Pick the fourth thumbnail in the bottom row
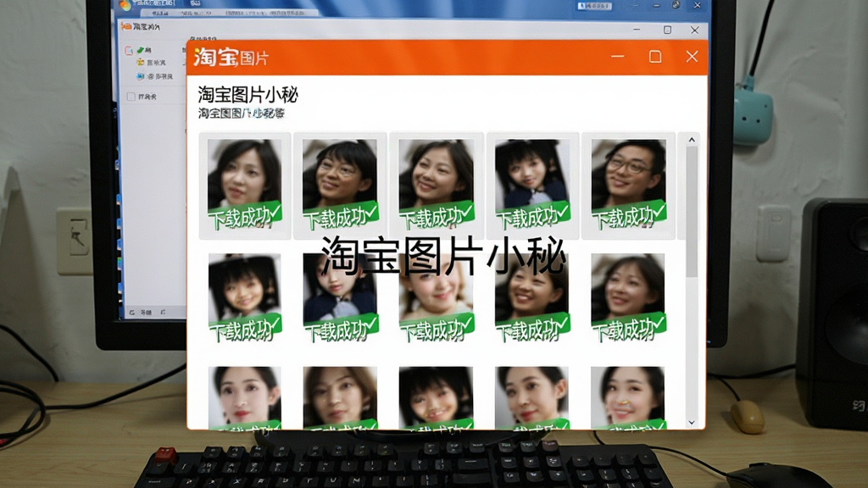The image size is (868, 488). click(532, 397)
